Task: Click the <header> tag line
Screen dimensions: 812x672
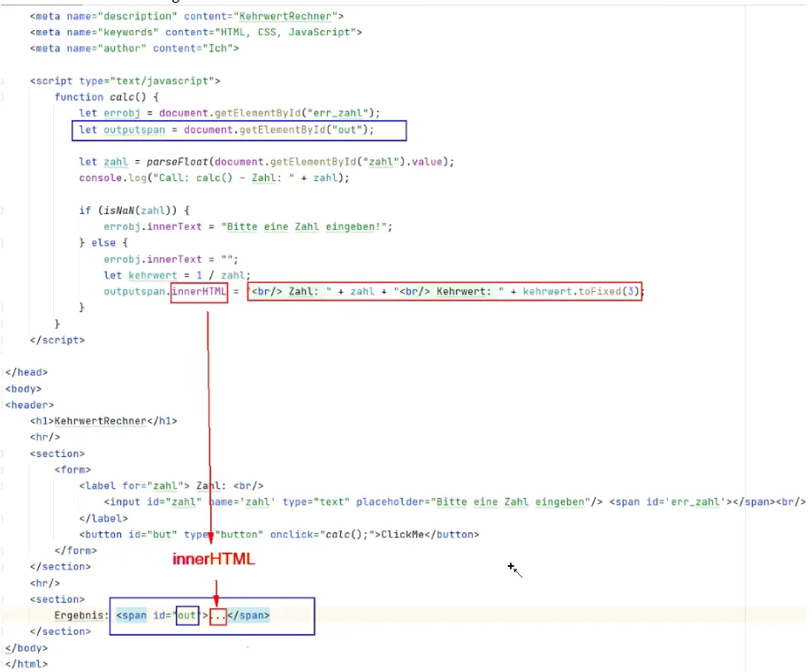Action: click(x=29, y=405)
